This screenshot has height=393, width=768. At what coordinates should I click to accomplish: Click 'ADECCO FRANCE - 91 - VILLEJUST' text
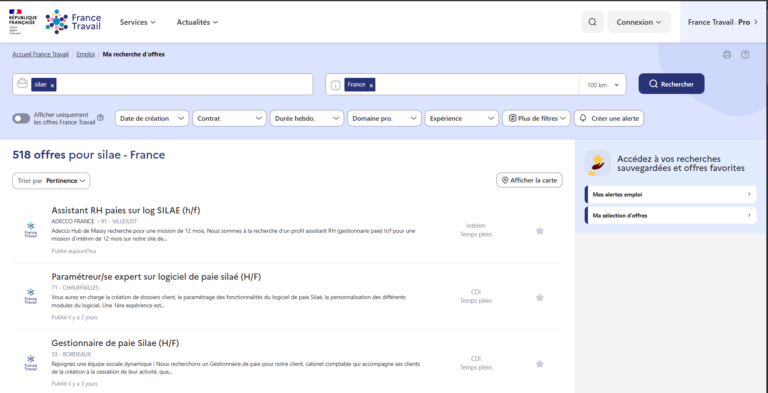(x=95, y=221)
